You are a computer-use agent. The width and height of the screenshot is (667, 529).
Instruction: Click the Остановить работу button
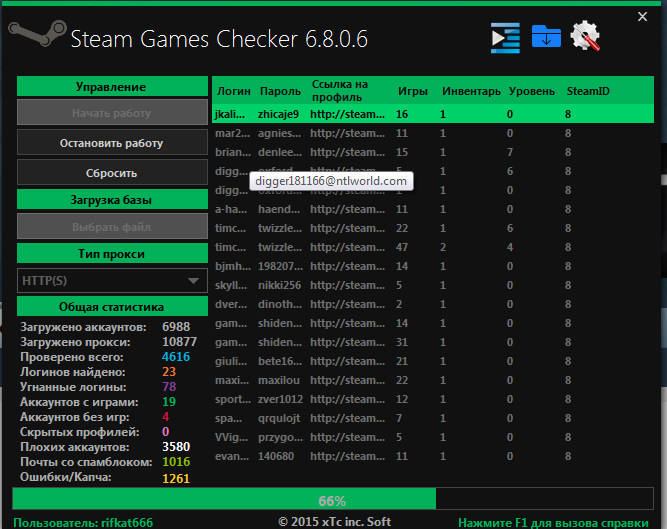click(112, 143)
